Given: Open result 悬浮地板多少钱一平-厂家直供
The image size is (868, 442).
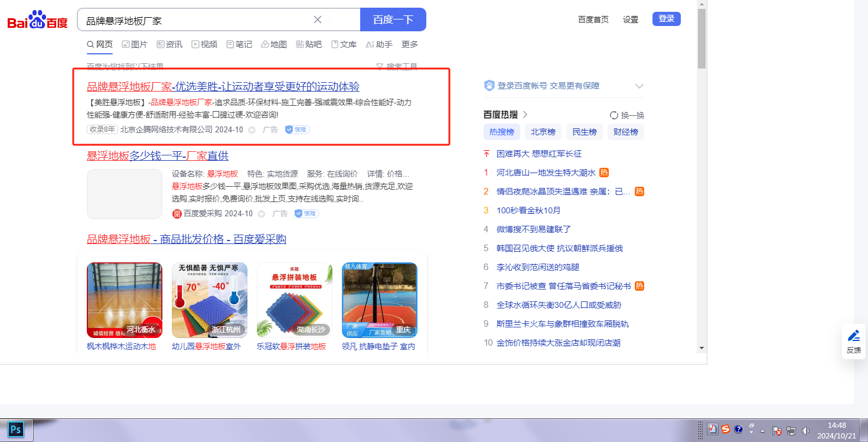Looking at the screenshot, I should 158,156.
